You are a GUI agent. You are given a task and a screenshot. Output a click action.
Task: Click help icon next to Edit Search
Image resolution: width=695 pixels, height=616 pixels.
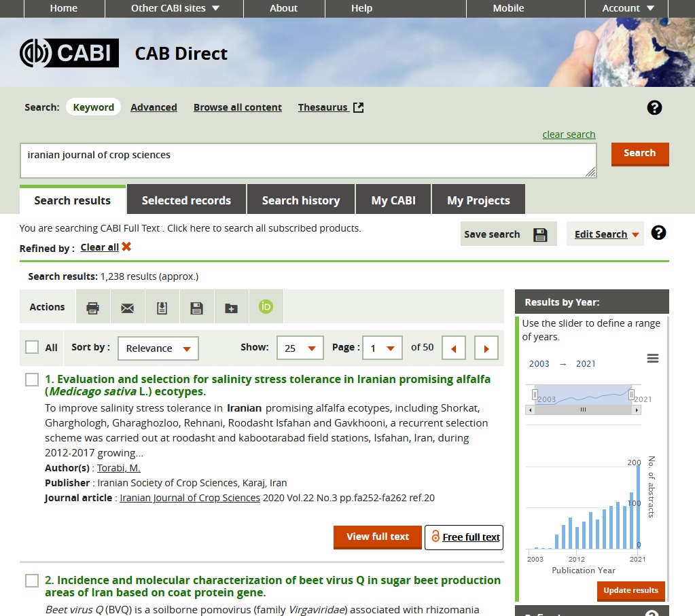coord(658,233)
